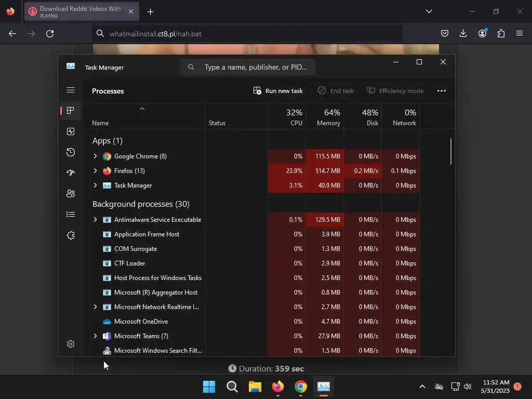The image size is (532, 399).
Task: Open the Services page in sidebar
Action: [x=71, y=235]
